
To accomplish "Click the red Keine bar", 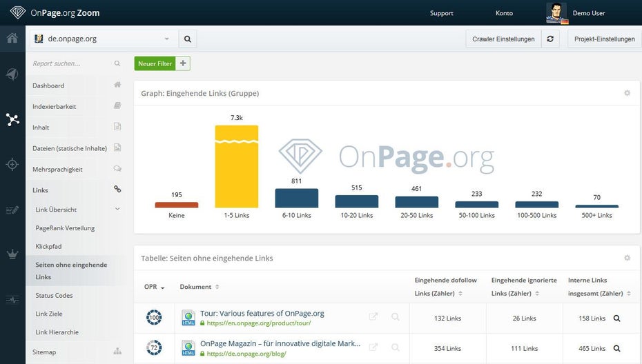I will click(x=177, y=205).
